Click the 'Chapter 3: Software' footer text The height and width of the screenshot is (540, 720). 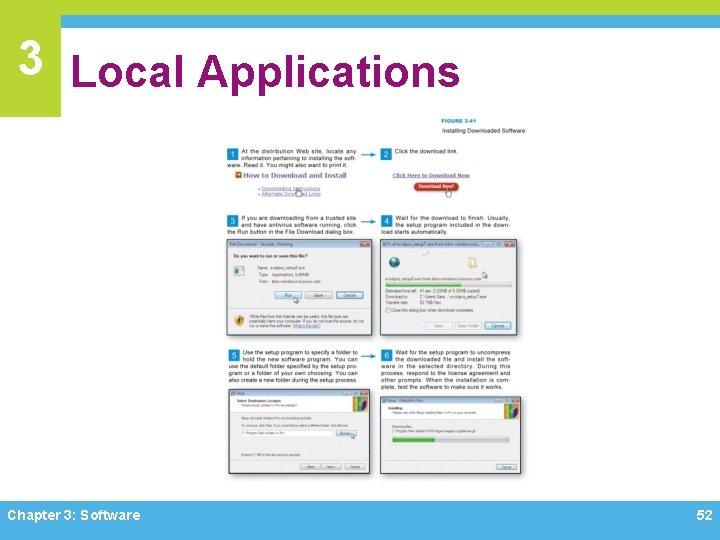point(74,515)
